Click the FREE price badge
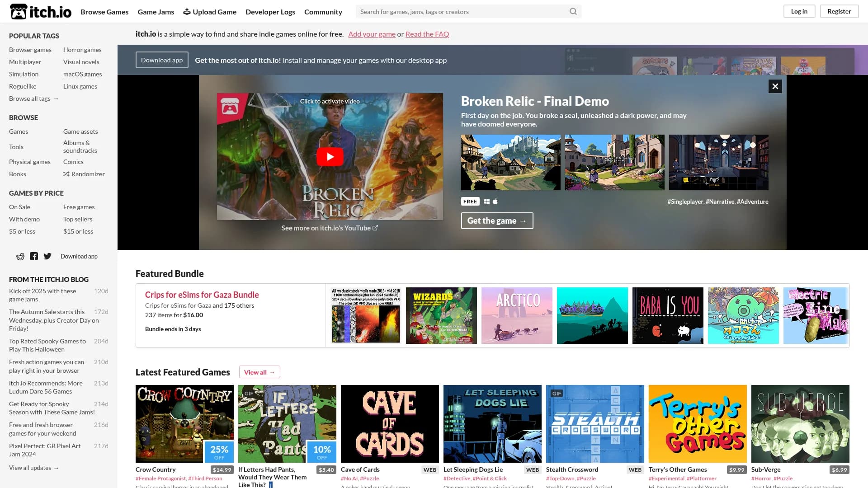Image resolution: width=868 pixels, height=488 pixels. click(470, 202)
